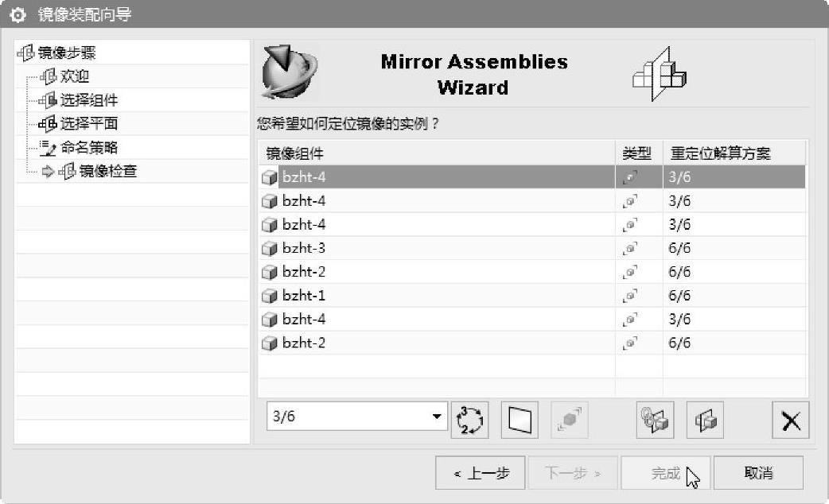Open the 3/6 reposition solution dropdown
Image resolution: width=829 pixels, height=504 pixels.
pyautogui.click(x=436, y=416)
